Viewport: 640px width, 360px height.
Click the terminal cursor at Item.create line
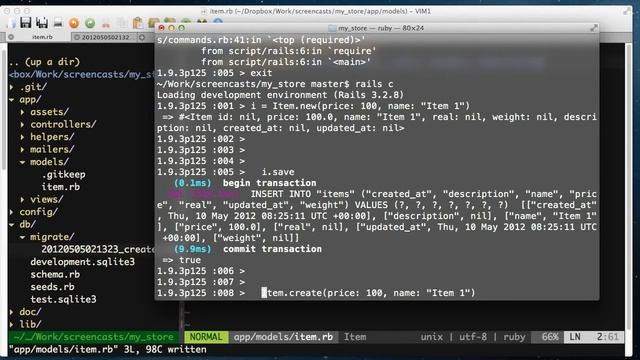click(x=264, y=293)
